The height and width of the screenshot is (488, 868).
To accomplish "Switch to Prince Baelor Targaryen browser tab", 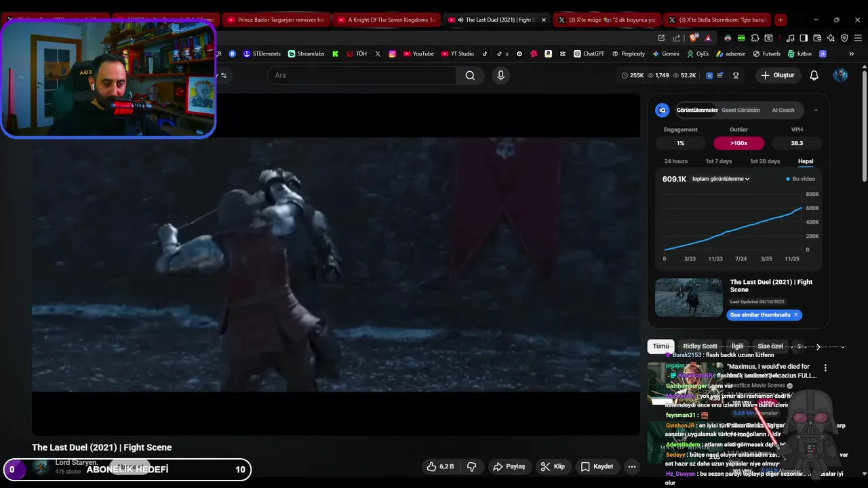I will click(276, 20).
